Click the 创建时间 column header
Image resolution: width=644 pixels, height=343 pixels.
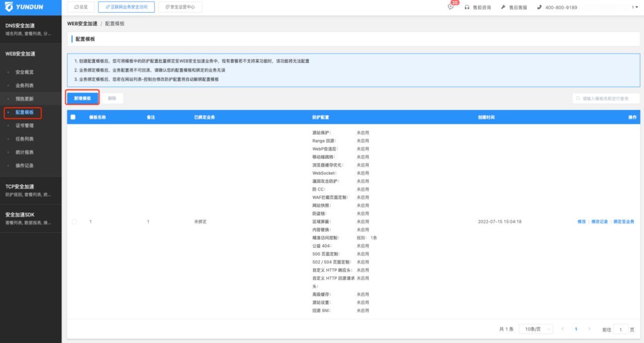(486, 117)
